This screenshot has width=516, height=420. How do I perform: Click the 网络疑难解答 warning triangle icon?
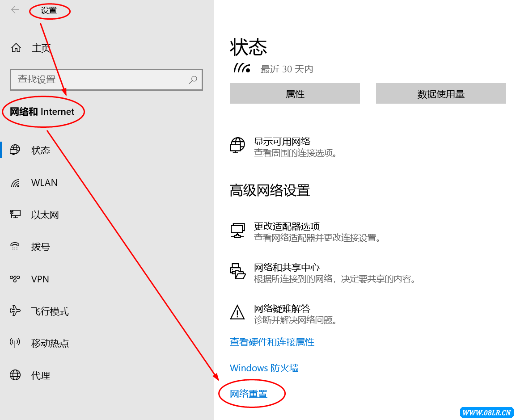237,312
